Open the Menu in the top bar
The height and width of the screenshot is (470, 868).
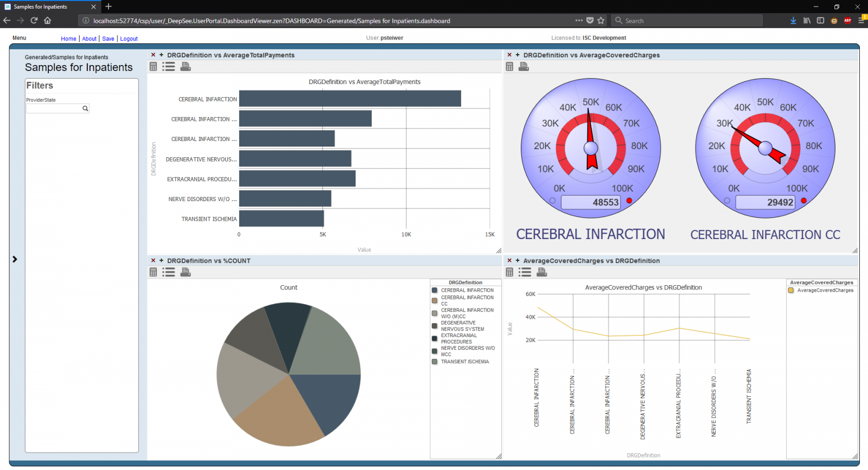[x=20, y=38]
